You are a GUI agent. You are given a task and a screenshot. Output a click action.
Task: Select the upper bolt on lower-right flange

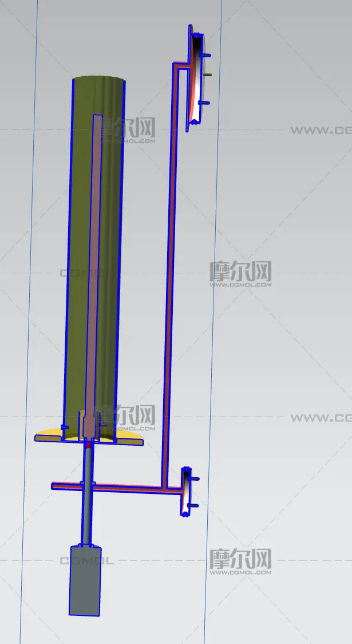point(193,478)
